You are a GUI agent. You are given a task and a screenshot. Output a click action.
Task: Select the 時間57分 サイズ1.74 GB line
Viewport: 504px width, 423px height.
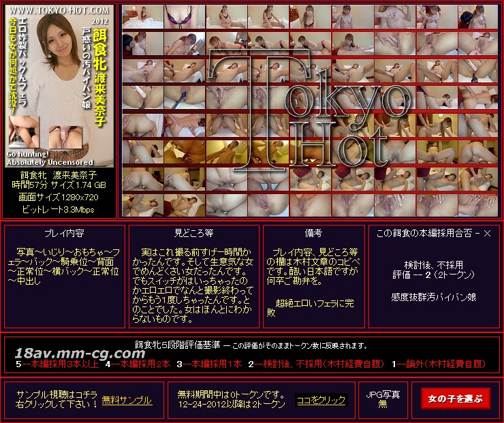(59, 185)
